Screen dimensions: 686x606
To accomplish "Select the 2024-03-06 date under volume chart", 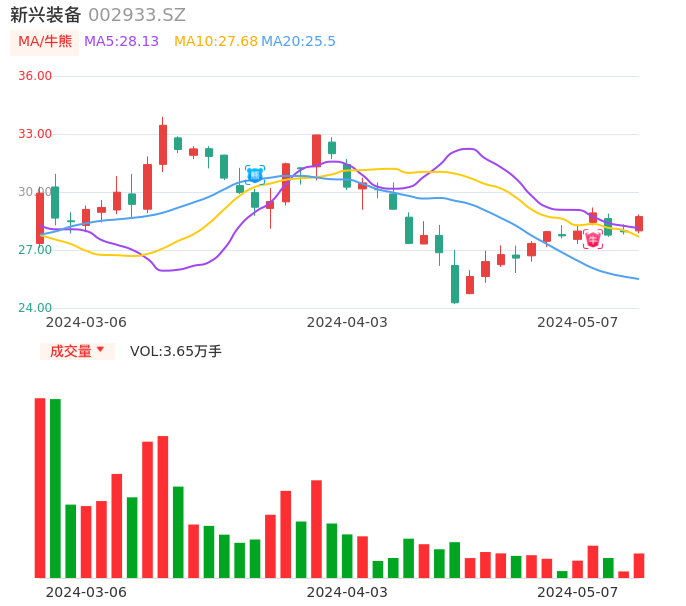I will click(x=87, y=592).
